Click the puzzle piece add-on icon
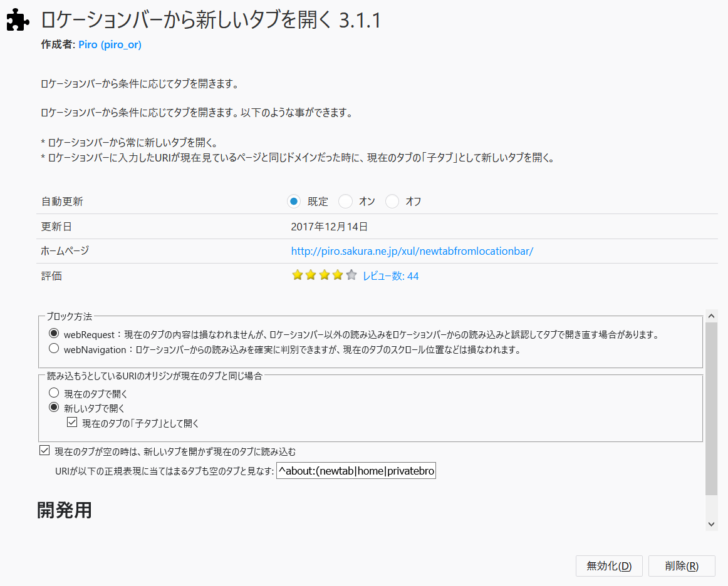The height and width of the screenshot is (586, 728). click(x=18, y=21)
